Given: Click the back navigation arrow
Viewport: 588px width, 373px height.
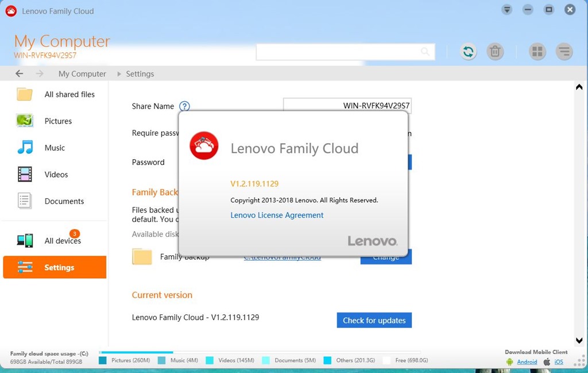Looking at the screenshot, I should click(x=19, y=74).
